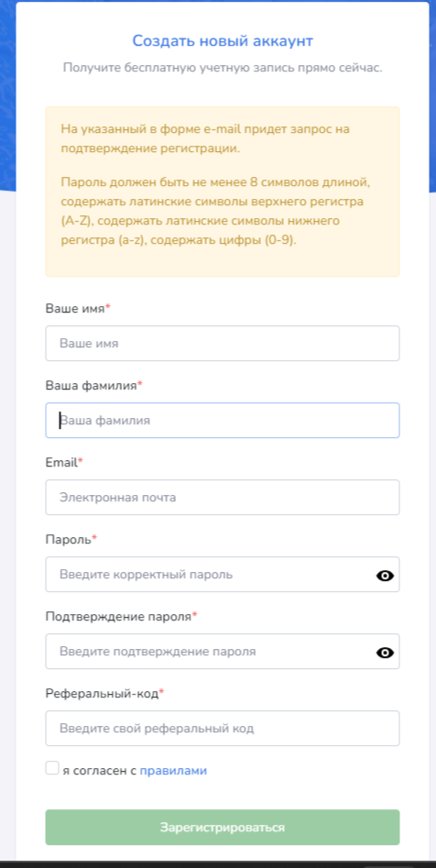Click the Зарегистрироваться button
Screen dimensions: 436x868
(x=223, y=828)
